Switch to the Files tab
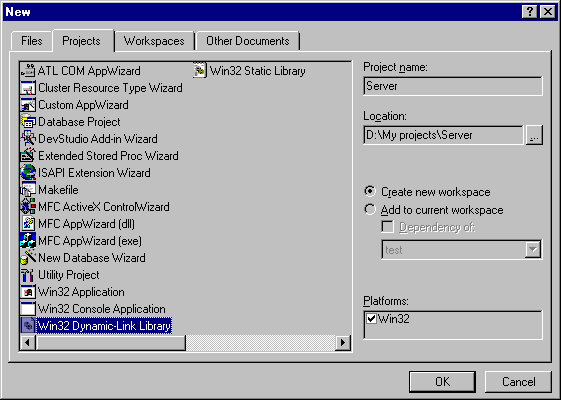Viewport: 561px width, 400px height. (x=31, y=41)
